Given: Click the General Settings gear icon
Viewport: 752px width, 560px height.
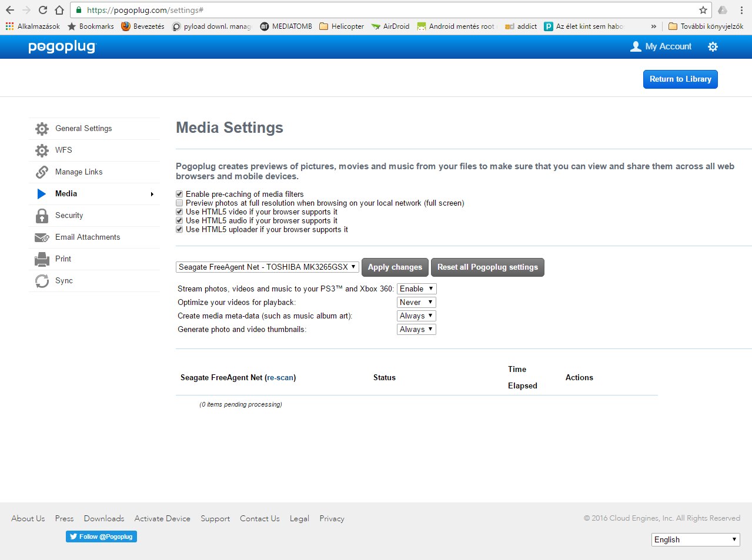Looking at the screenshot, I should click(42, 129).
